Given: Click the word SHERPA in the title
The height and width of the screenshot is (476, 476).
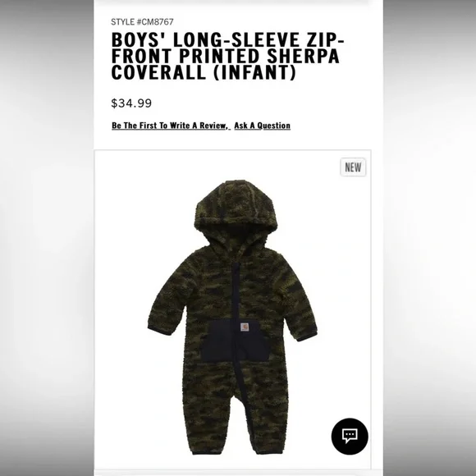Looking at the screenshot, I should pos(303,56).
